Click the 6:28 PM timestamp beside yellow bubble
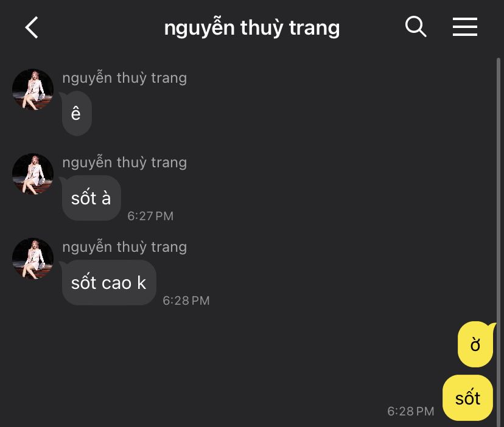The width and height of the screenshot is (504, 427). pos(411,411)
